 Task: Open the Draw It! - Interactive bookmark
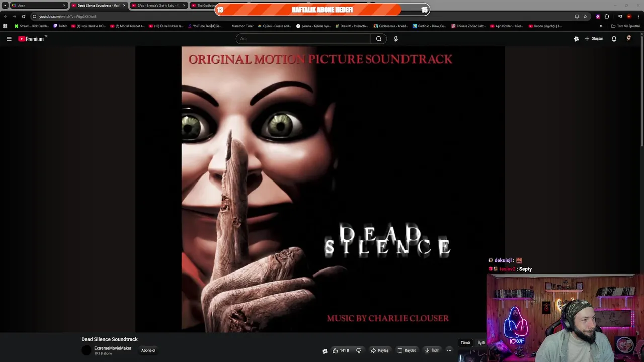coord(352,26)
